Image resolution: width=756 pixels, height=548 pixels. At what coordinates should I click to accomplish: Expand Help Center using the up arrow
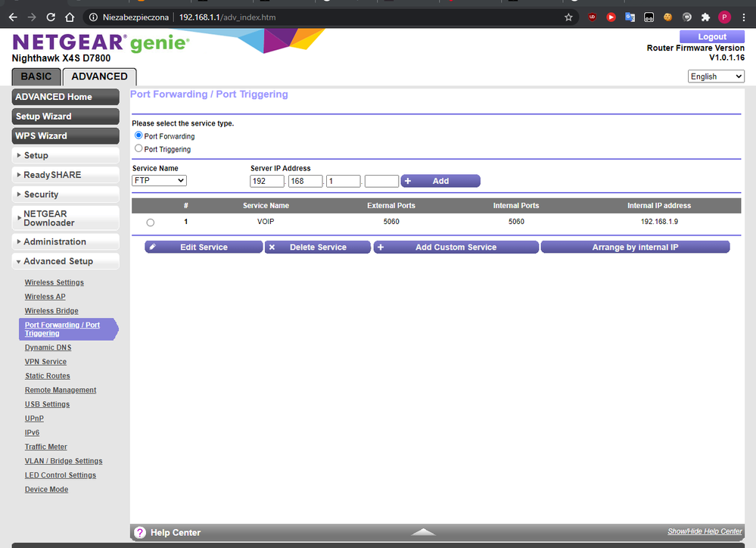424,532
